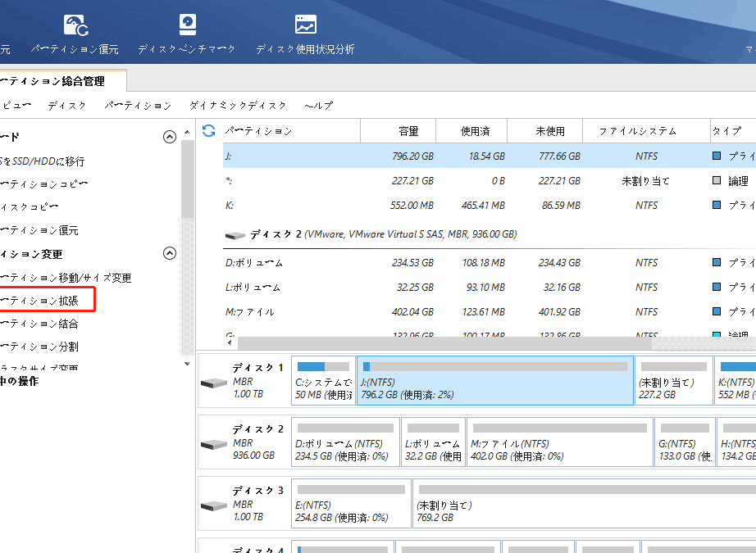Collapse the wizard section chevron
The height and width of the screenshot is (553, 756).
170,137
